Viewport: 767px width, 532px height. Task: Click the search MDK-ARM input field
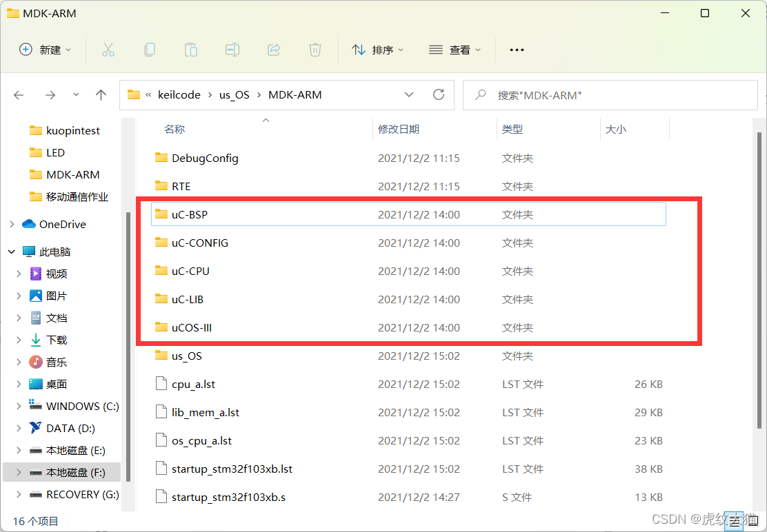(x=610, y=95)
